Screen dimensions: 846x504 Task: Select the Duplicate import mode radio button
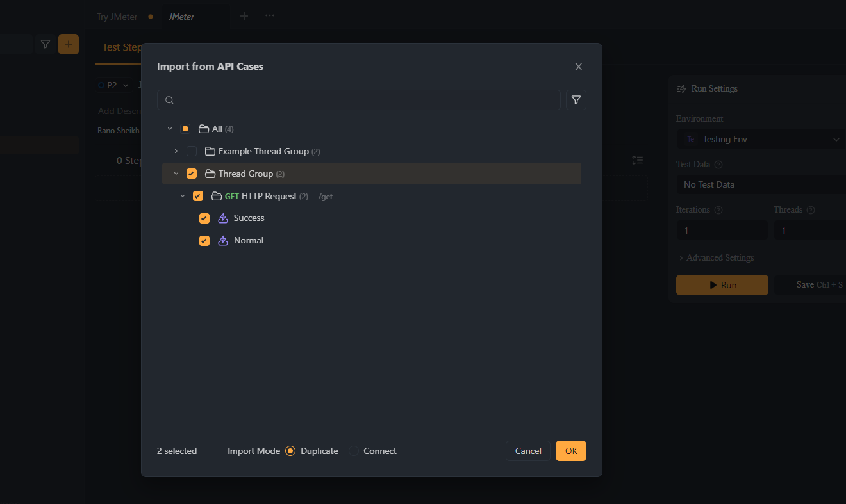(290, 451)
